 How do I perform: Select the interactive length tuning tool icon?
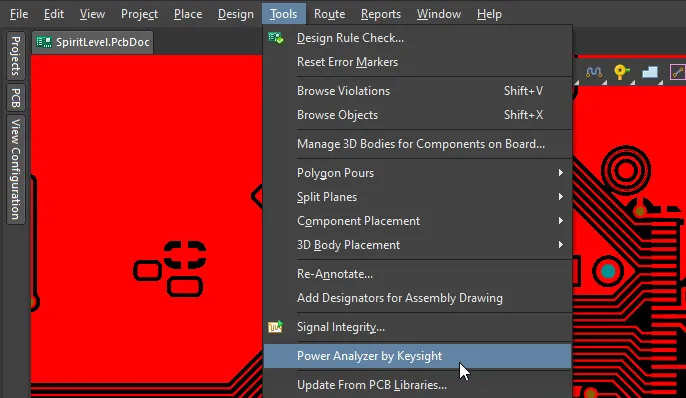(x=594, y=72)
